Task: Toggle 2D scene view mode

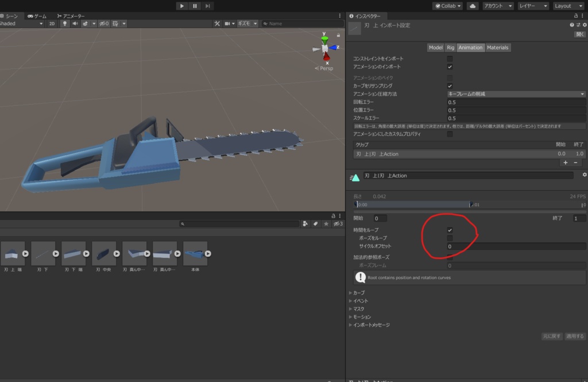Action: [52, 24]
